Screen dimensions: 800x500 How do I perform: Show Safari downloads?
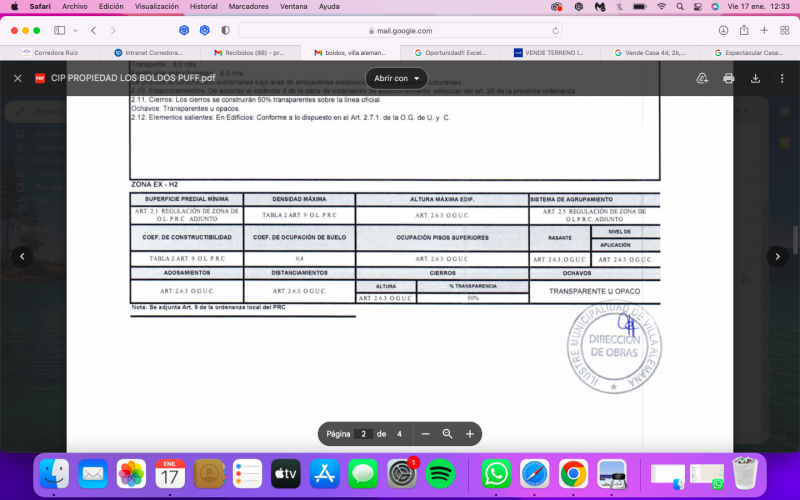[x=723, y=31]
